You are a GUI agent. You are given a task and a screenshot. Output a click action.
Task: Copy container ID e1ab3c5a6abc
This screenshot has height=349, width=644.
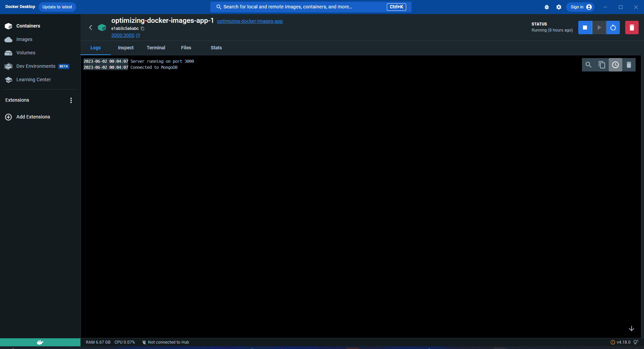click(143, 29)
